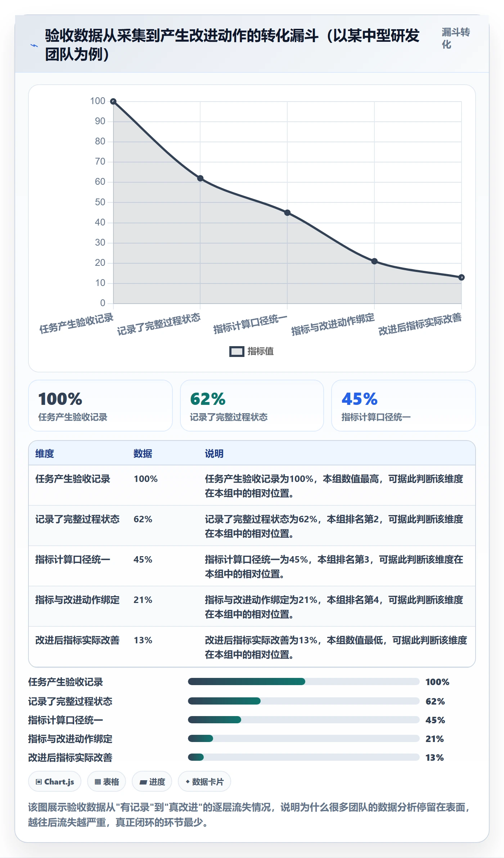Screen dimensions: 504x858
Task: Click the x-axis label 改进后指标实际改善
Action: pyautogui.click(x=420, y=324)
